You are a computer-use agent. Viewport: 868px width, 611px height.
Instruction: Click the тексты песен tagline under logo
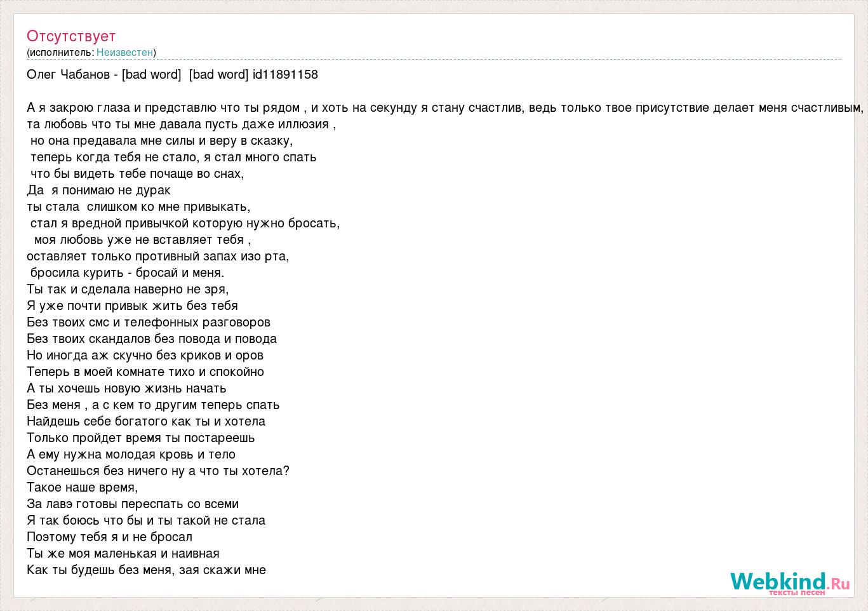797,592
